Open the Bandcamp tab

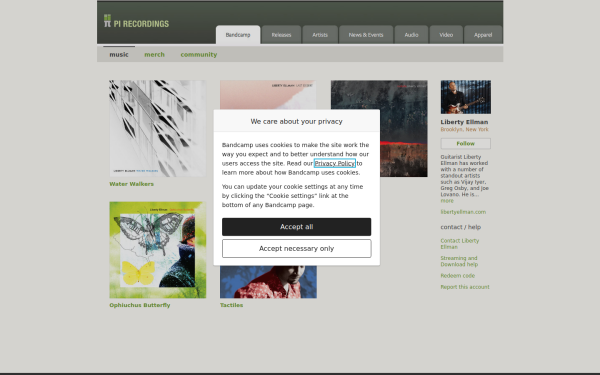(238, 35)
